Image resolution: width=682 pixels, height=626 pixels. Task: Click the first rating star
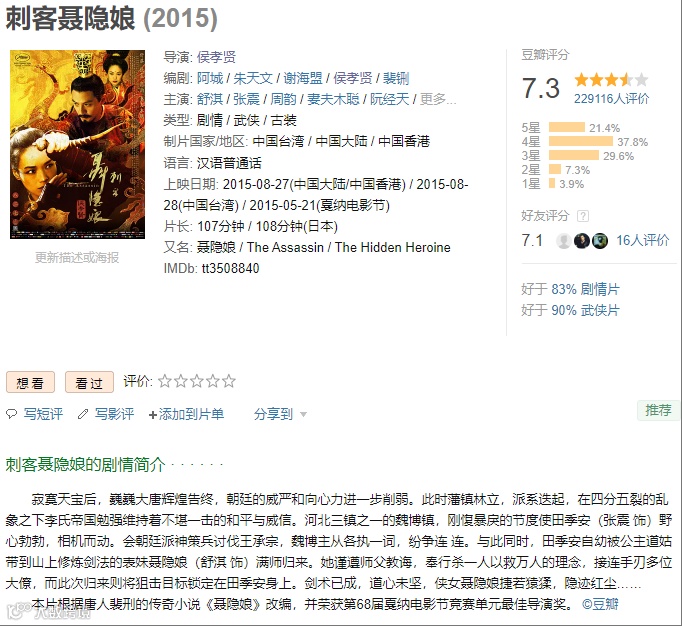coord(164,381)
